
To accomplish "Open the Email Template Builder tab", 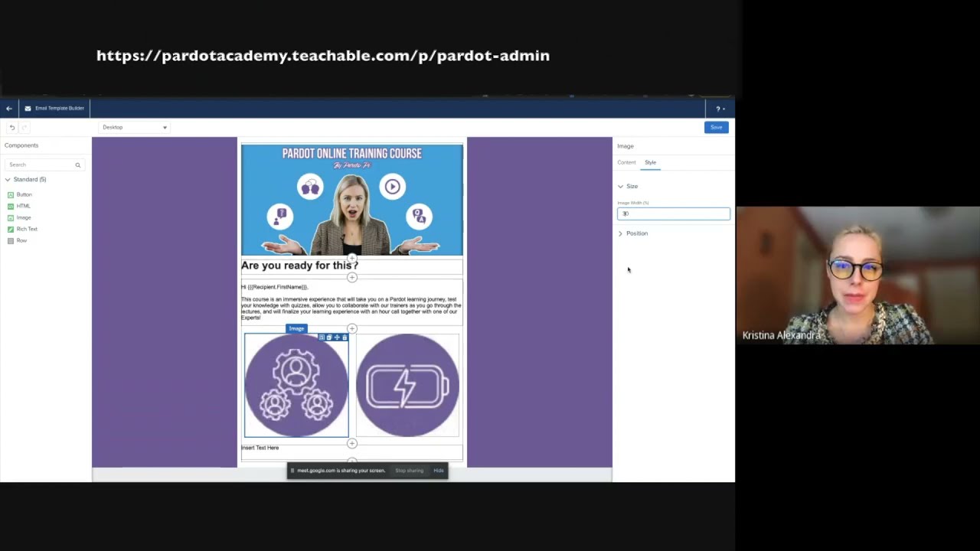I will 54,109.
